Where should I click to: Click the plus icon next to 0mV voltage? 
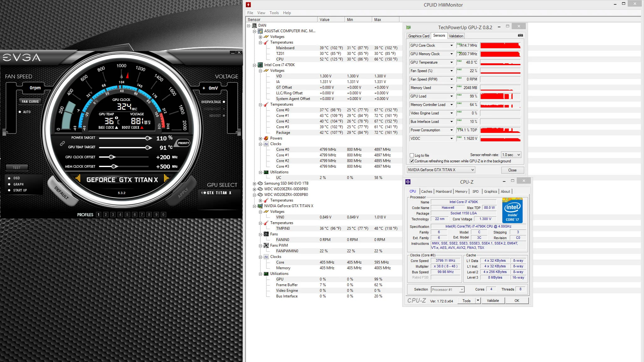point(204,88)
